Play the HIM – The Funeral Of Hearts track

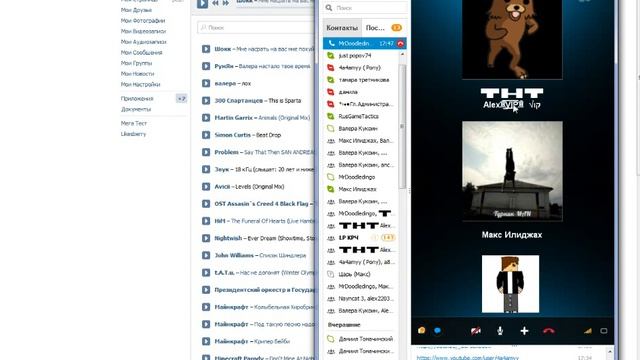(206, 221)
